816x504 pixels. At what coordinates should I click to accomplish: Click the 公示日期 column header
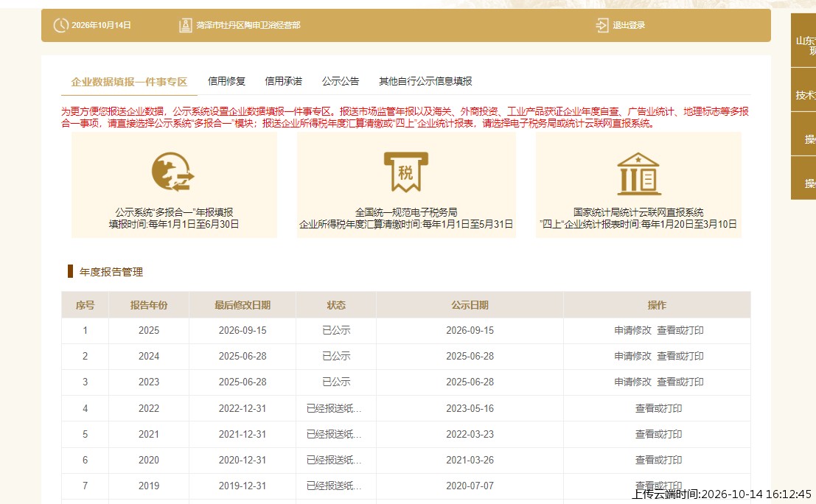click(470, 305)
